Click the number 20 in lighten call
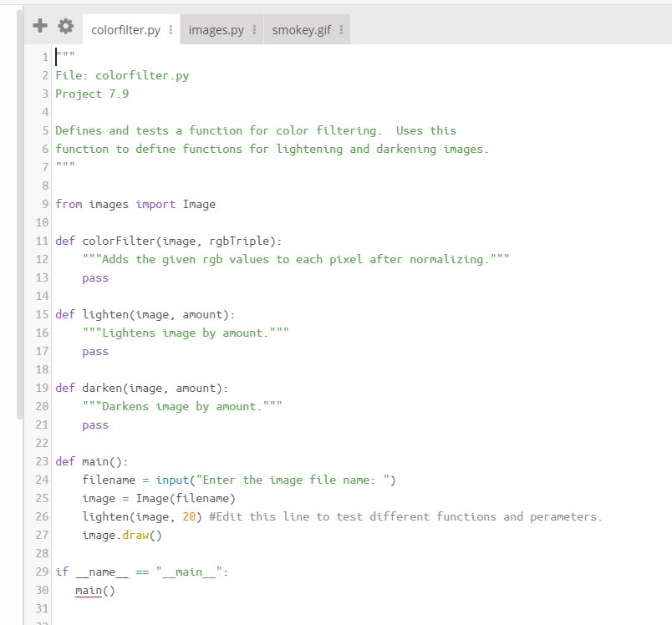 pyautogui.click(x=189, y=517)
